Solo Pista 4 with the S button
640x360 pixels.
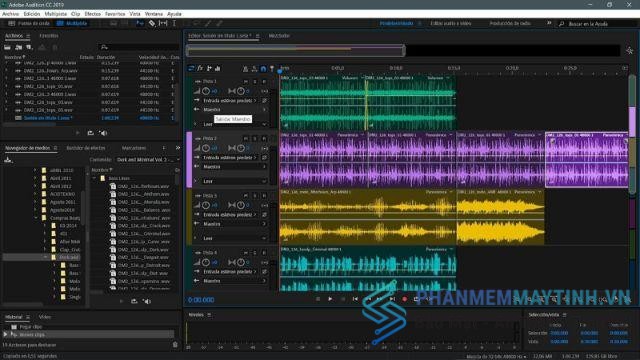click(255, 253)
